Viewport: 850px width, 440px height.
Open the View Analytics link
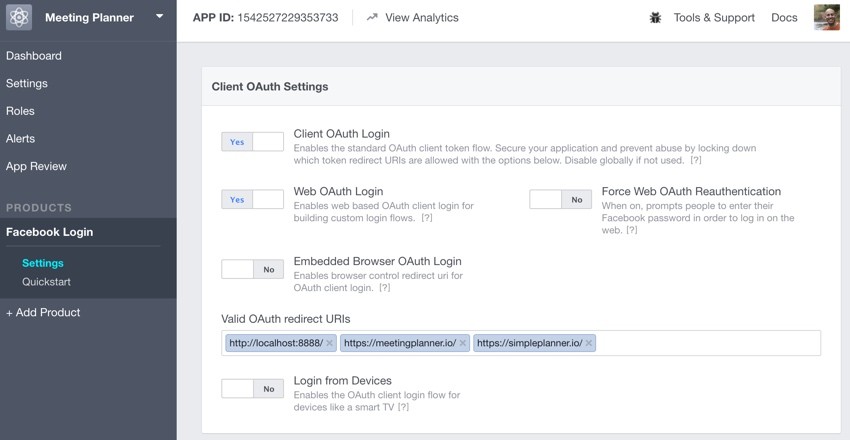coord(422,17)
